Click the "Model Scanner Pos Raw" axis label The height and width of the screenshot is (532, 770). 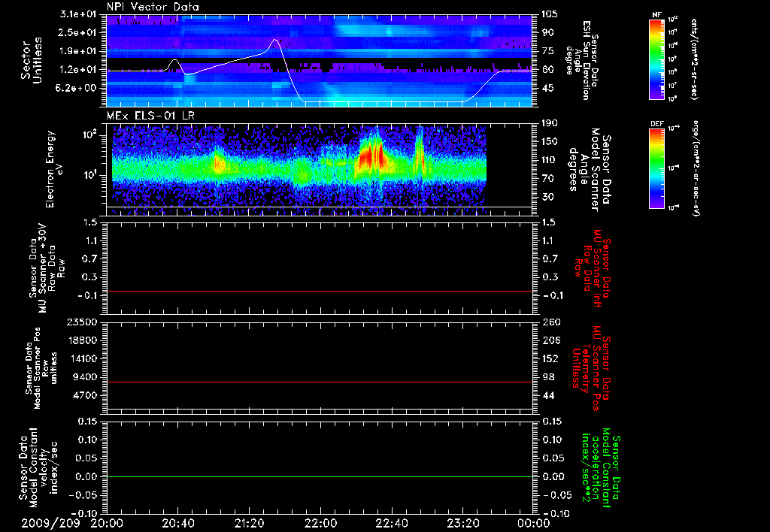point(41,368)
